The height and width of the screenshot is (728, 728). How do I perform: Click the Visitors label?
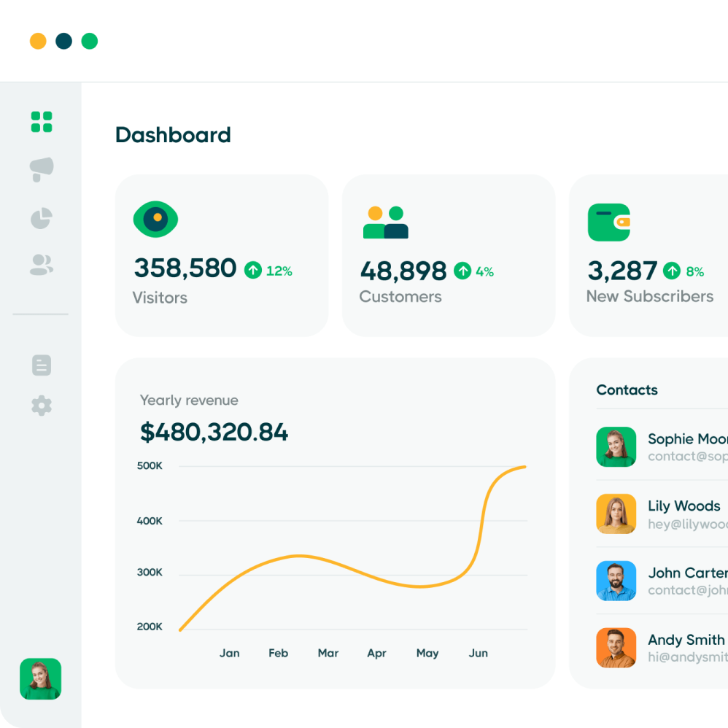160,298
